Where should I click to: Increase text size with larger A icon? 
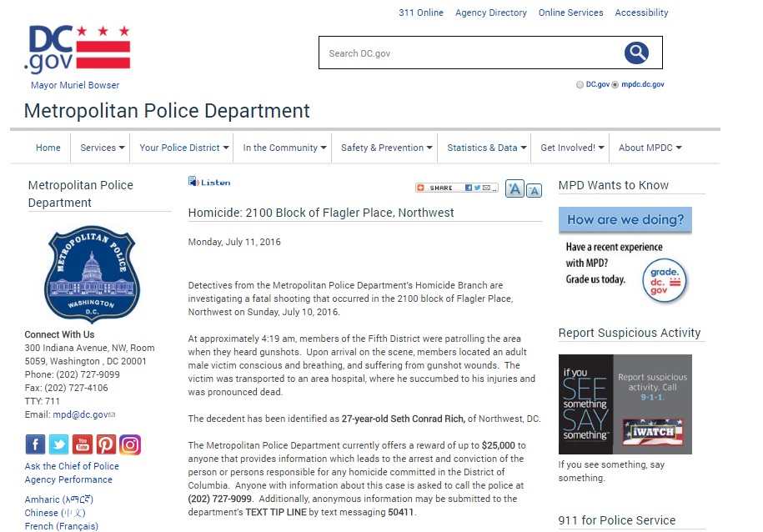coord(515,189)
